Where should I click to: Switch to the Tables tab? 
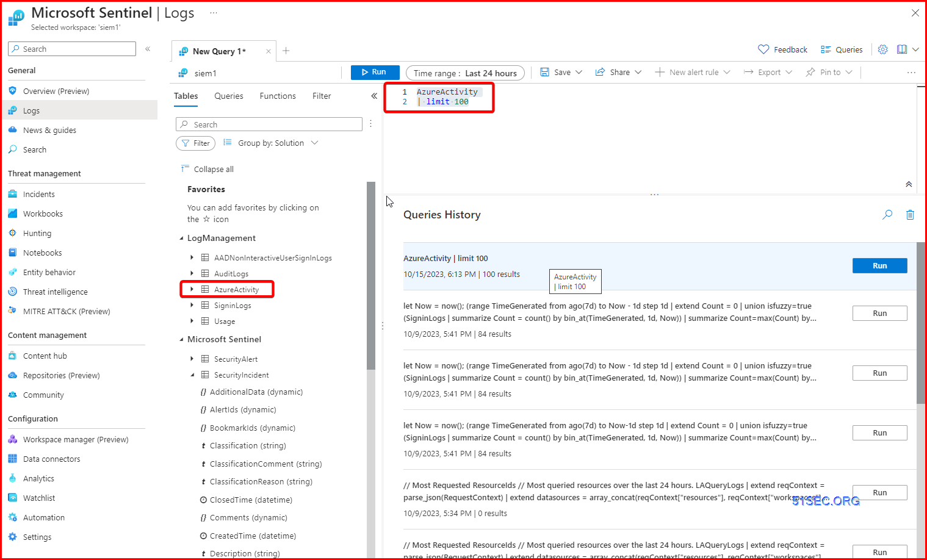click(186, 96)
